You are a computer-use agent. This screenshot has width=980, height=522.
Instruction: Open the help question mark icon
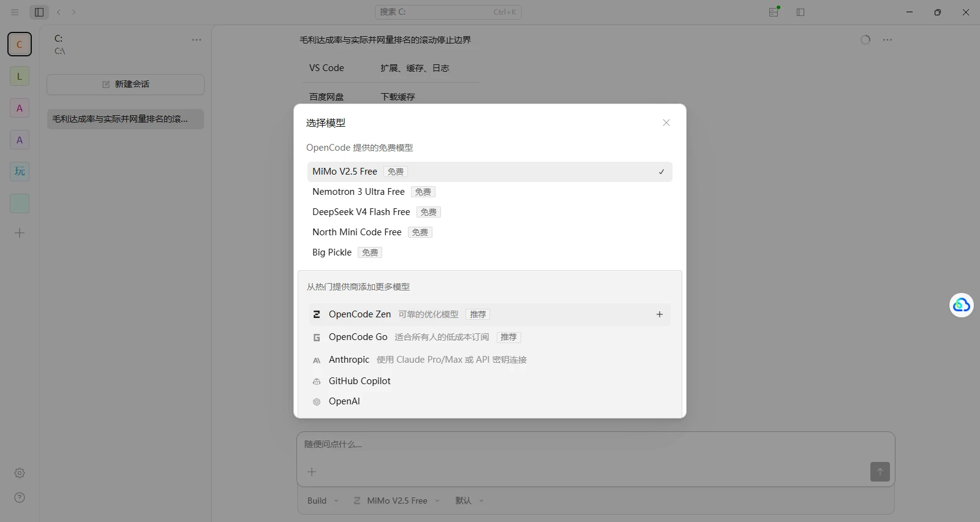coord(20,497)
